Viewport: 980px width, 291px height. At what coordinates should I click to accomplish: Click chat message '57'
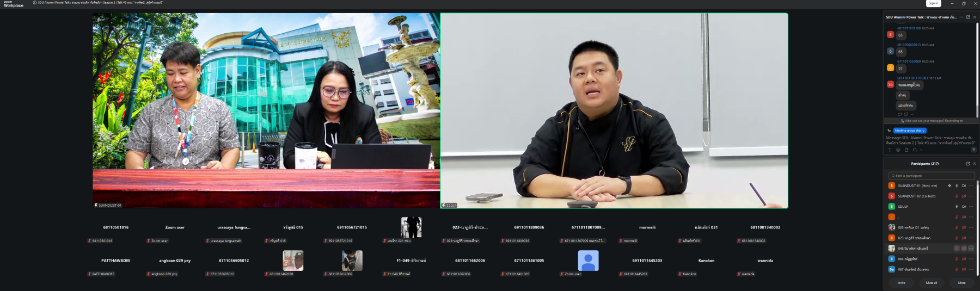point(901,69)
